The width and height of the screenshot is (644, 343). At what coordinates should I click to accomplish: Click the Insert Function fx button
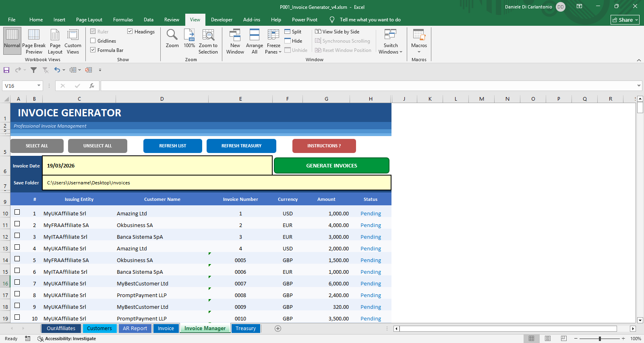92,86
